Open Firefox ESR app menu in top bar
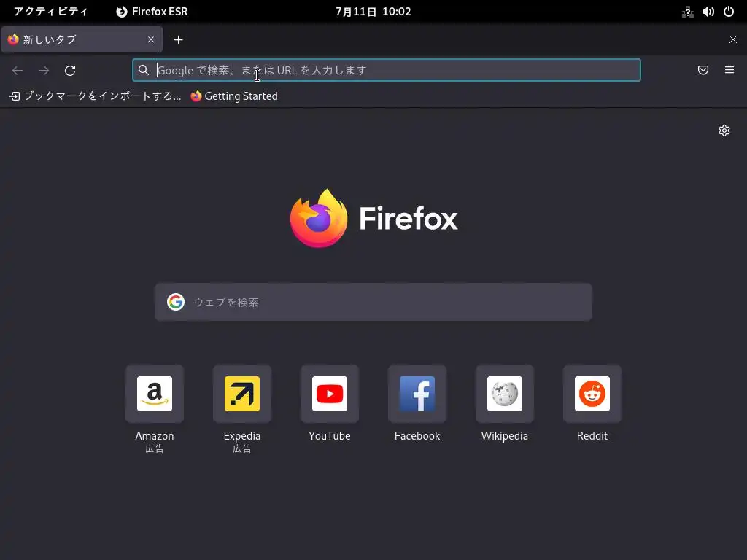Screen dimensions: 747x560 [152, 12]
